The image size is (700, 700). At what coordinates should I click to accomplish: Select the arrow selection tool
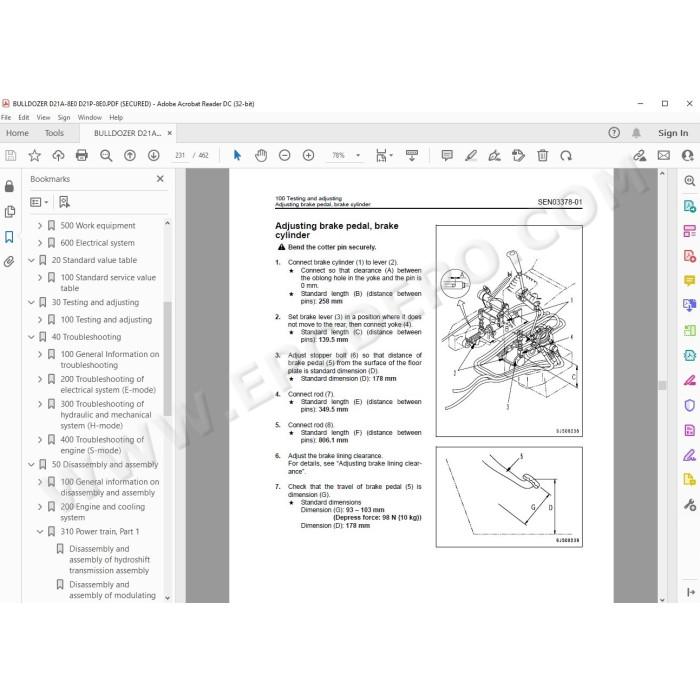tap(237, 155)
